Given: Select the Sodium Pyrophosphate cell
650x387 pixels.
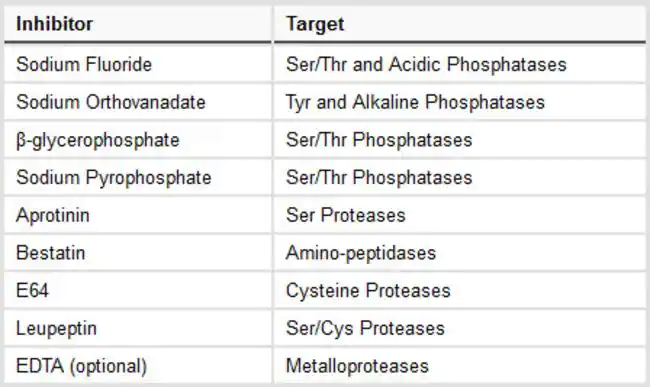Looking at the screenshot, I should tap(138, 177).
